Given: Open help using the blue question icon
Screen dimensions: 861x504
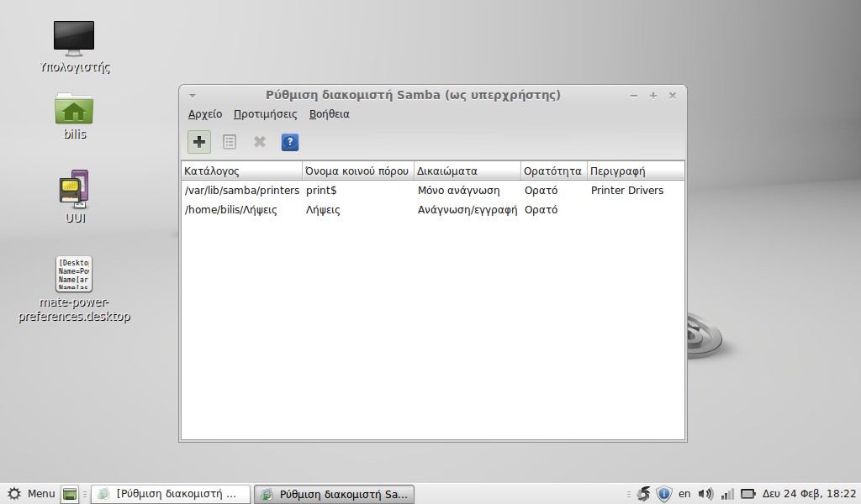Looking at the screenshot, I should pos(290,142).
